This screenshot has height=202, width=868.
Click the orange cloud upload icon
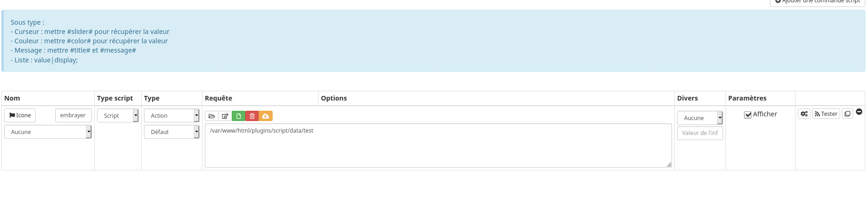coord(266,116)
